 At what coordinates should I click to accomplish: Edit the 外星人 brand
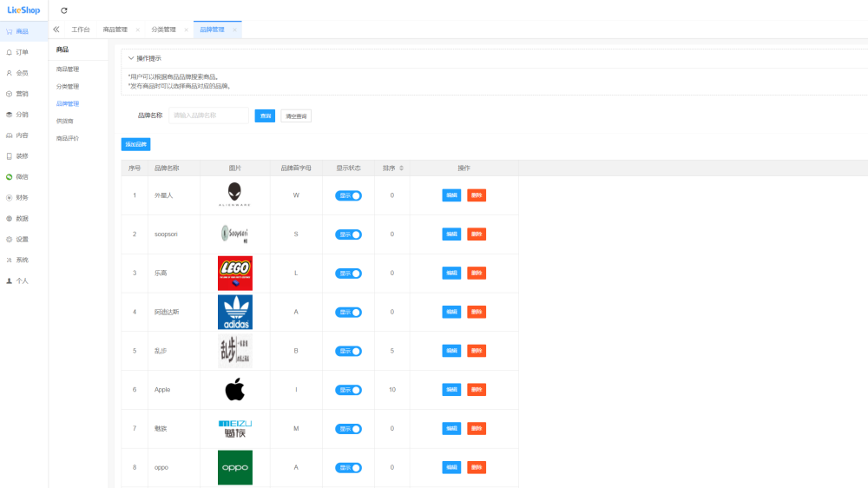click(451, 195)
